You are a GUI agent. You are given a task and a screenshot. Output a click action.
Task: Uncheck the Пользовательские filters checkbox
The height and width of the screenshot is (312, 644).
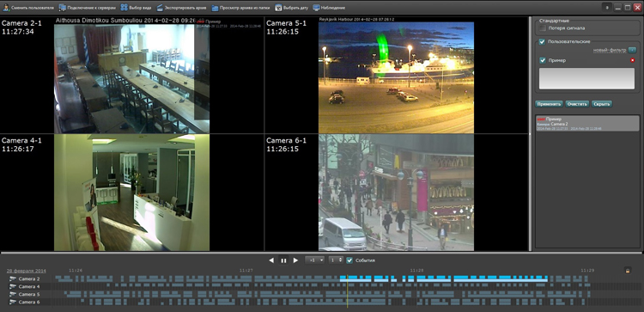click(x=542, y=41)
